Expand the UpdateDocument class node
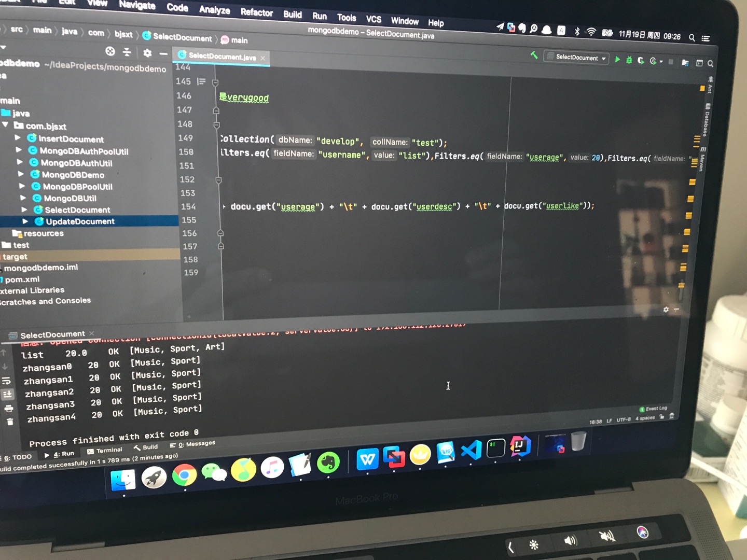747x560 pixels. 25,221
